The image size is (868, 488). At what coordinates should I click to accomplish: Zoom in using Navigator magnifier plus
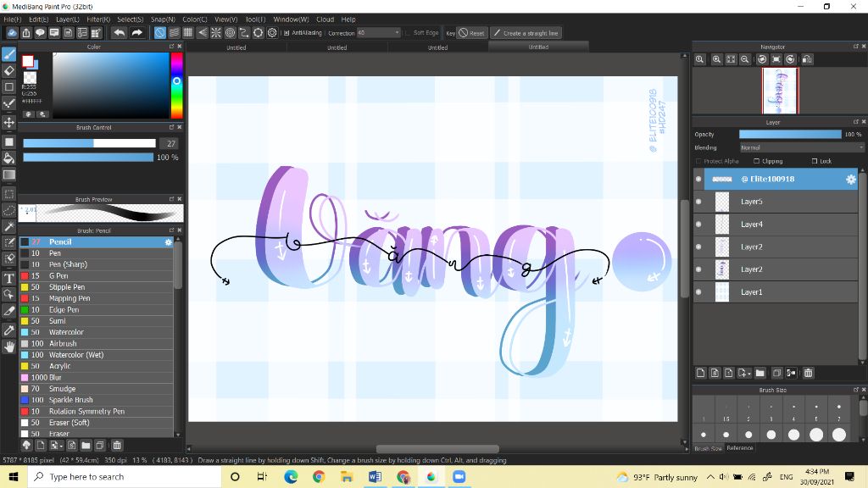click(x=716, y=59)
